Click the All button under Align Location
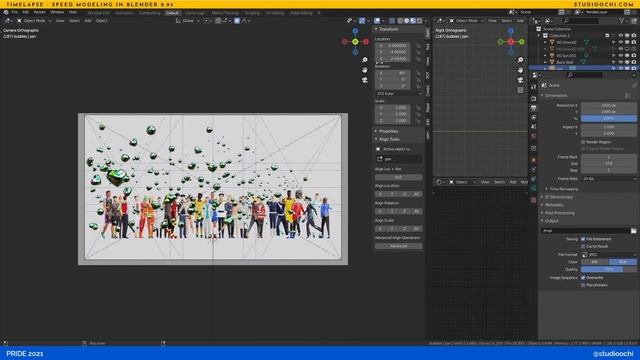The width and height of the screenshot is (640, 360). 416,194
